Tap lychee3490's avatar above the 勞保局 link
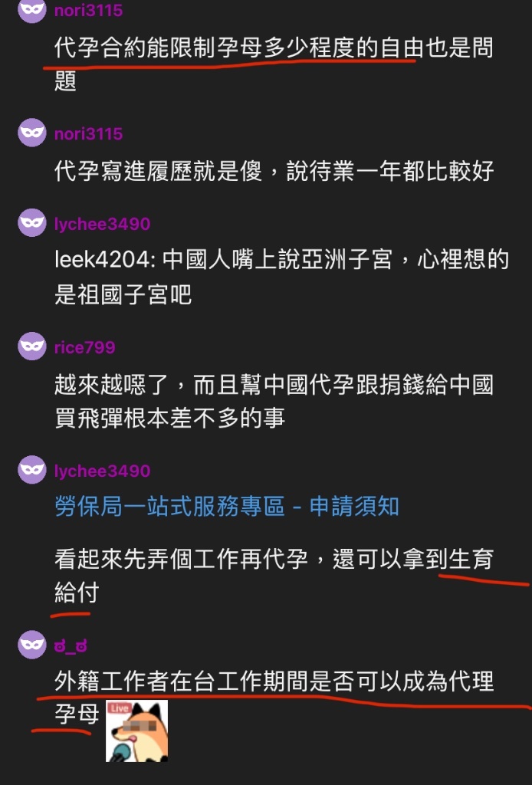 click(32, 470)
